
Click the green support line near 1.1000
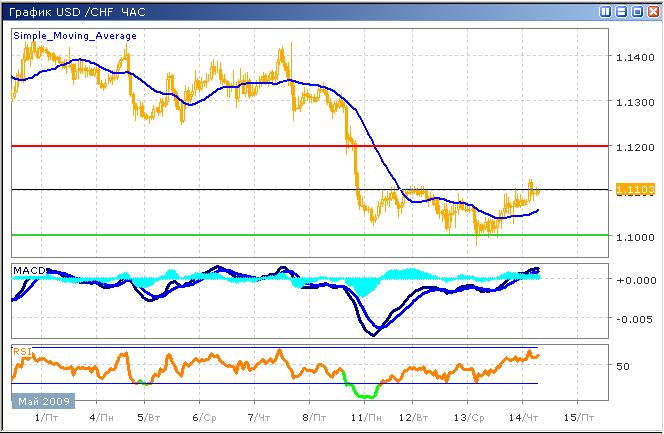(250, 235)
